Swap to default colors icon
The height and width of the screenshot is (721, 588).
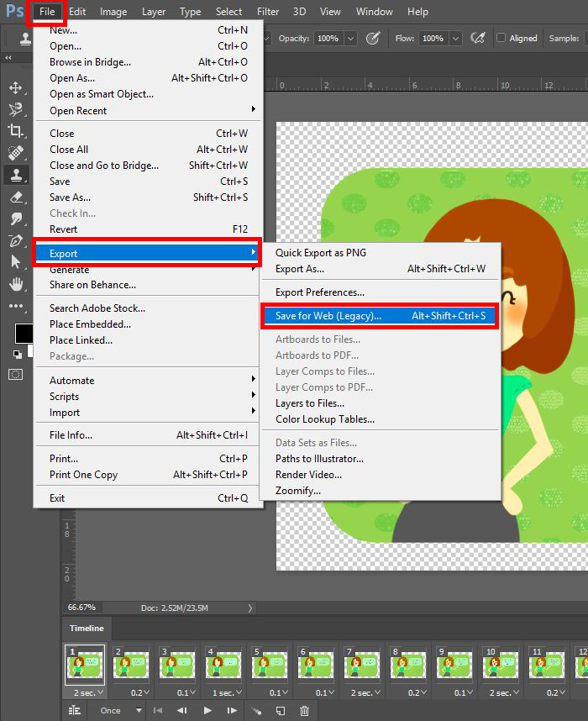click(x=17, y=354)
